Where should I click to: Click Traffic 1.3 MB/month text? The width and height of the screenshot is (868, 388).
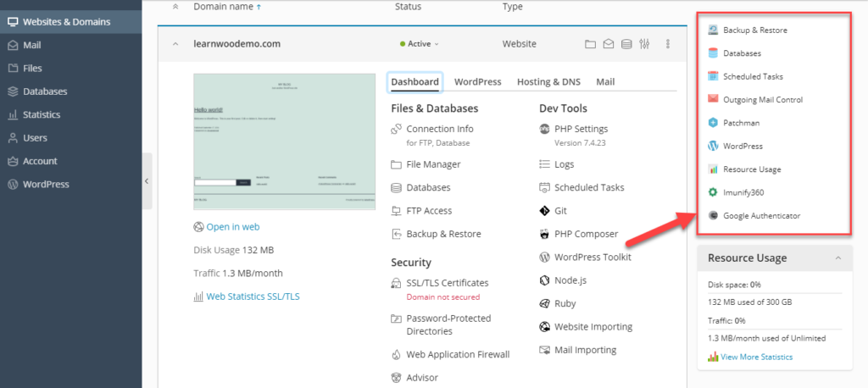point(238,274)
